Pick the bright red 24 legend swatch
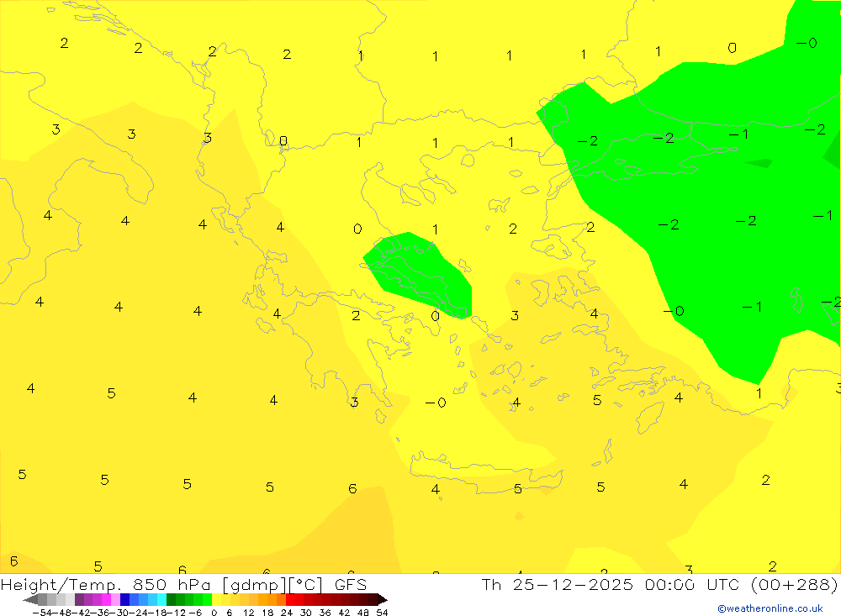The image size is (841, 616). pyautogui.click(x=290, y=600)
